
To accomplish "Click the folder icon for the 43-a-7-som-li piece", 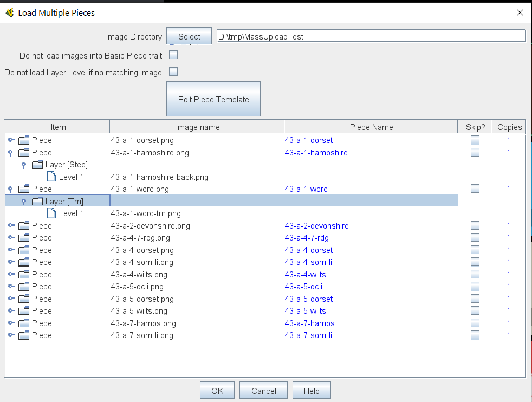I will pyautogui.click(x=24, y=335).
